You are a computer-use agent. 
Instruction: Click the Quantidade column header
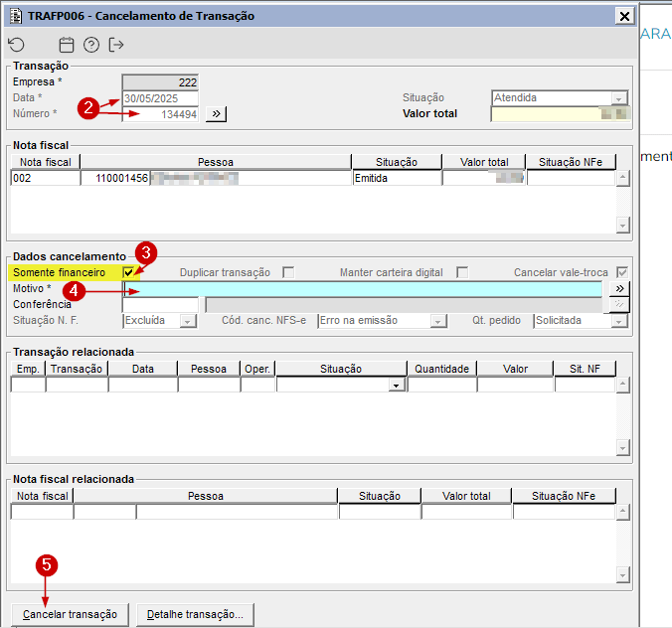[441, 369]
